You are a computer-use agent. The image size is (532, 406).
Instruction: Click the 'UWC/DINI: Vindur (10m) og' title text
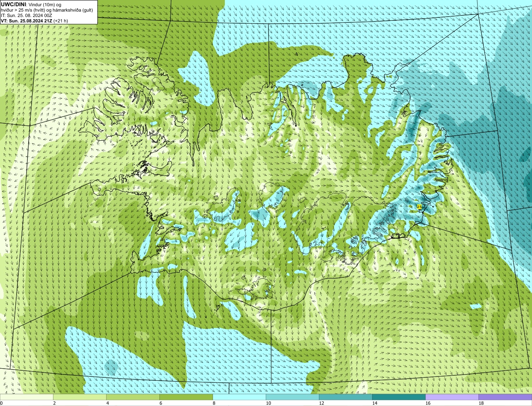(31, 4)
